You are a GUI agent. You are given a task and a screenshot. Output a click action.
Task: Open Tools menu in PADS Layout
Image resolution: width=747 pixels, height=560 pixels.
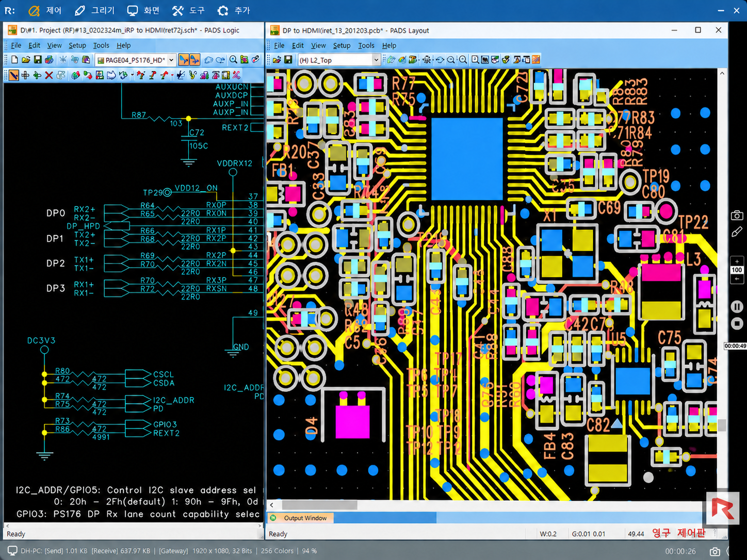coord(366,45)
